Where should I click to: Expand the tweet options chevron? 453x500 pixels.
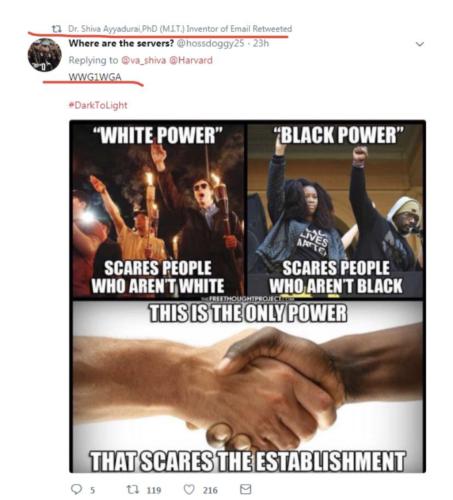[420, 44]
